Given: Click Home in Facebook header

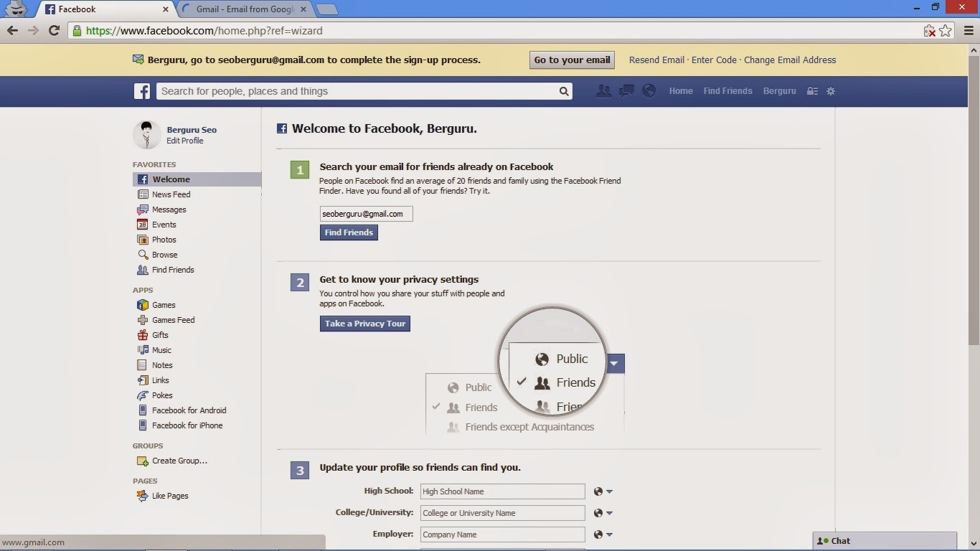Looking at the screenshot, I should [681, 91].
